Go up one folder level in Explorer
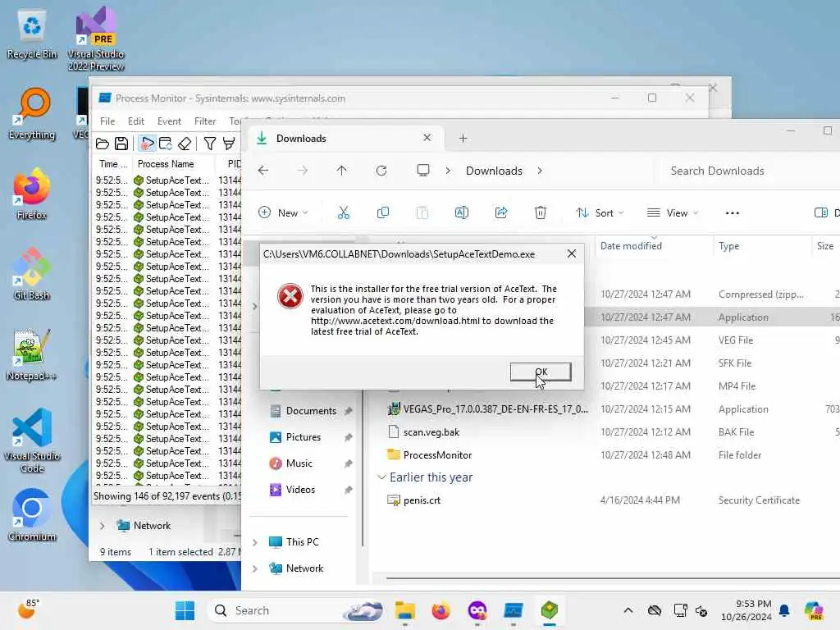Screen dimensions: 840x630 (342, 171)
